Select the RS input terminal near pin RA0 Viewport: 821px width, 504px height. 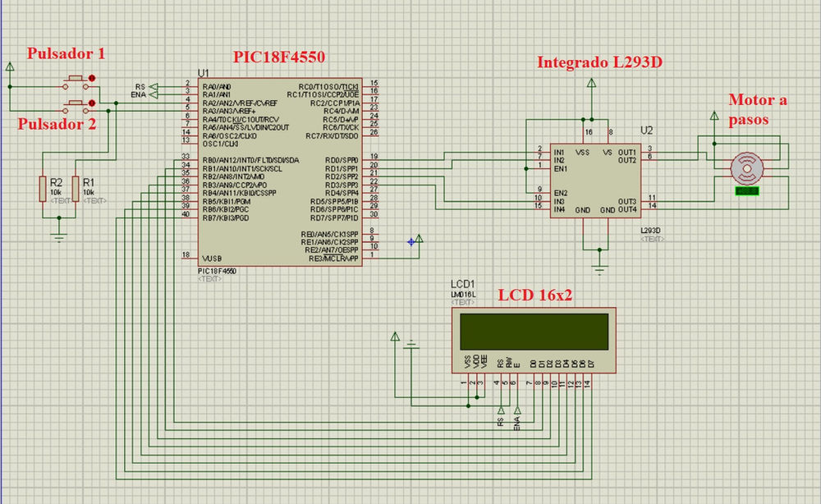click(x=154, y=86)
